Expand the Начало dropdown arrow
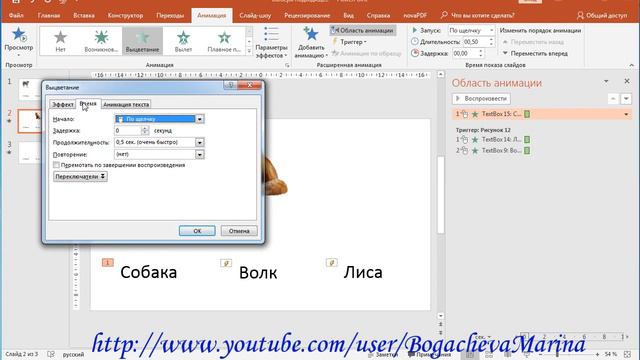 pos(200,119)
